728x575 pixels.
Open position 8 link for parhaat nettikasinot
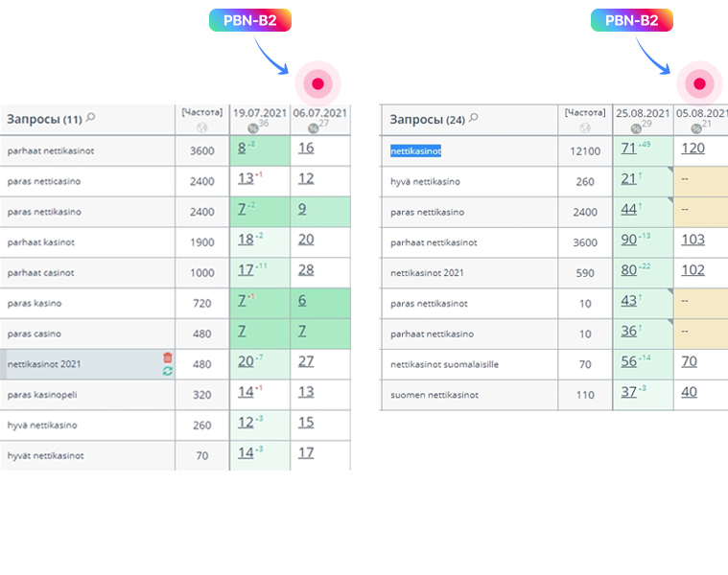click(243, 148)
